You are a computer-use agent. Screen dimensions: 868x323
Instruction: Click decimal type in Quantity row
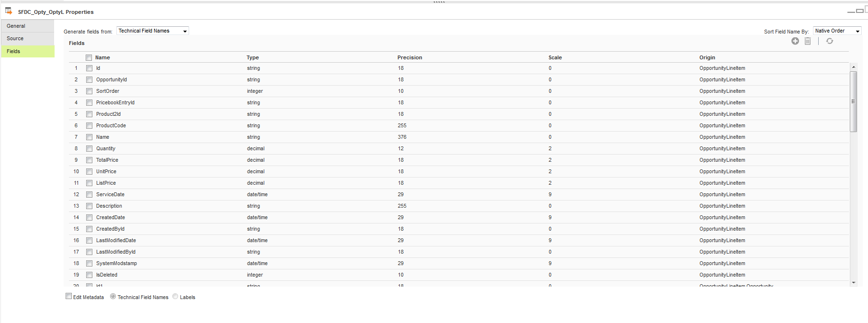click(256, 148)
